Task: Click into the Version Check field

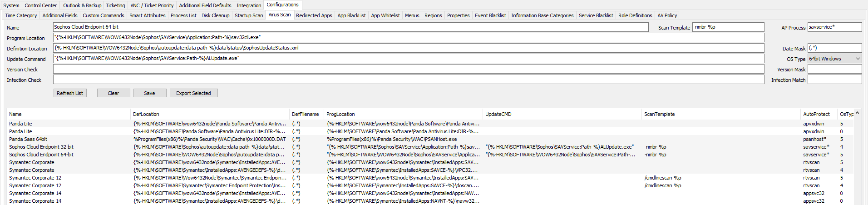Action: (409, 69)
